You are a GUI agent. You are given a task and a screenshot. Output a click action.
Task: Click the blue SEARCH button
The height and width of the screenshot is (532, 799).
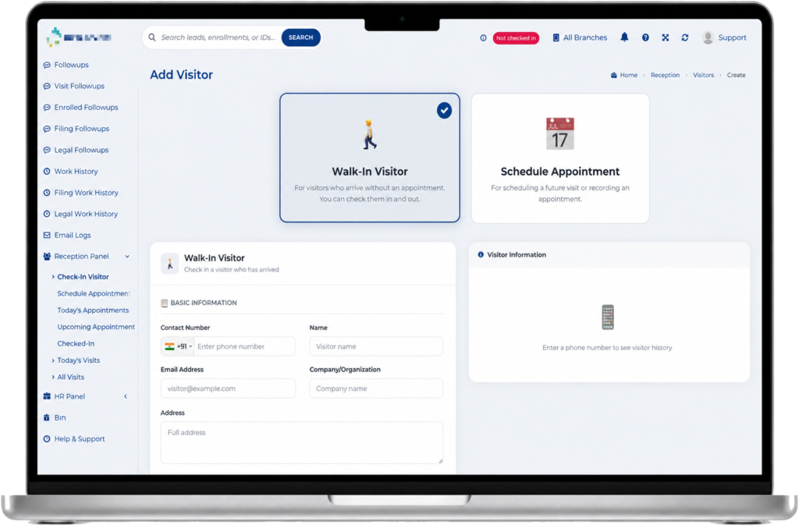click(300, 37)
